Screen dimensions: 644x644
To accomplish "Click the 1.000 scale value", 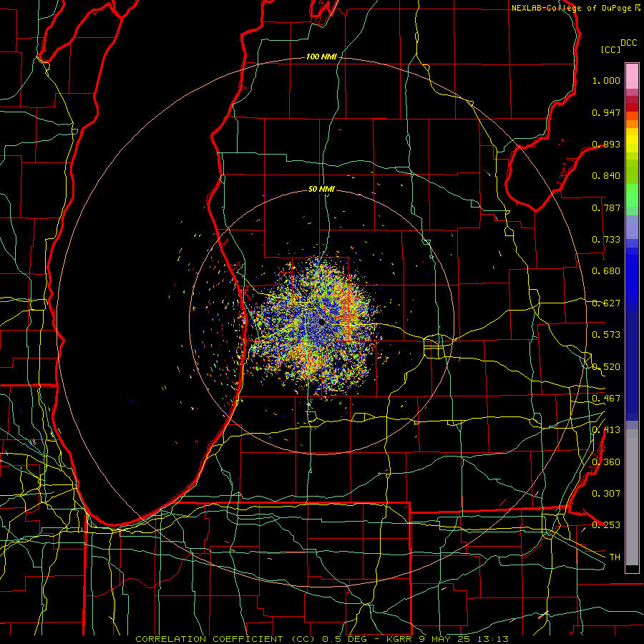I will click(x=606, y=80).
